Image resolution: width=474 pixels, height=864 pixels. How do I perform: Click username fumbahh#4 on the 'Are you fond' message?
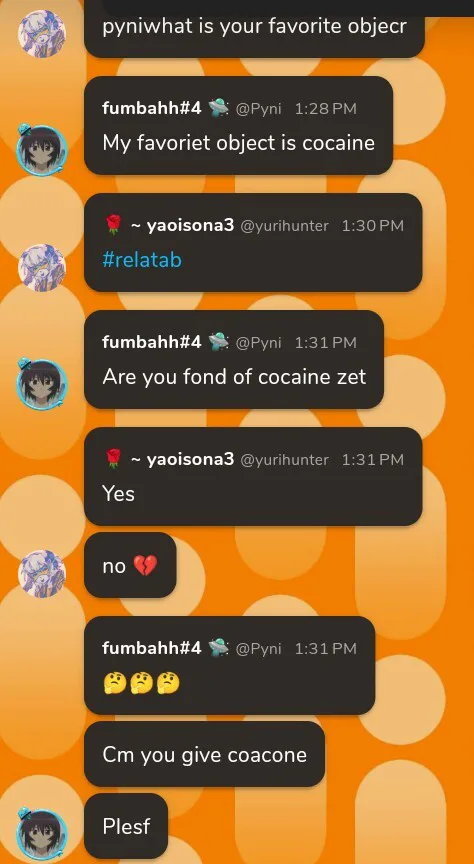pos(152,342)
